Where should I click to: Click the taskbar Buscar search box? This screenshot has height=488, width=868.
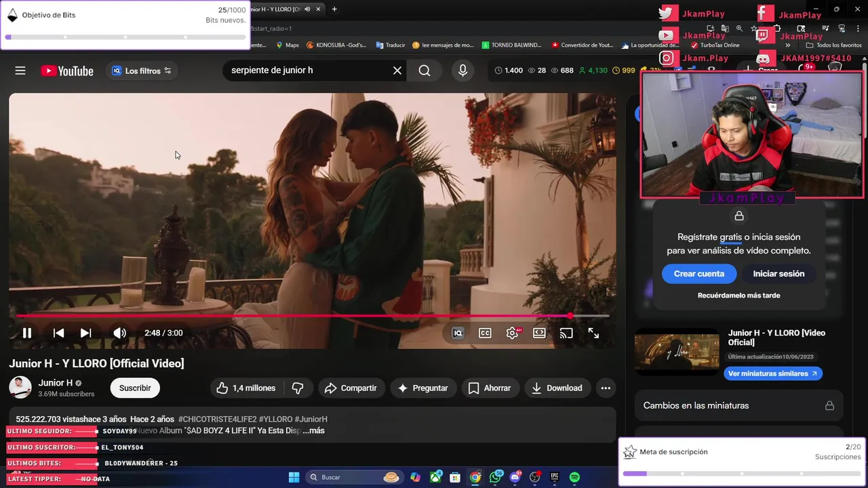[355, 477]
